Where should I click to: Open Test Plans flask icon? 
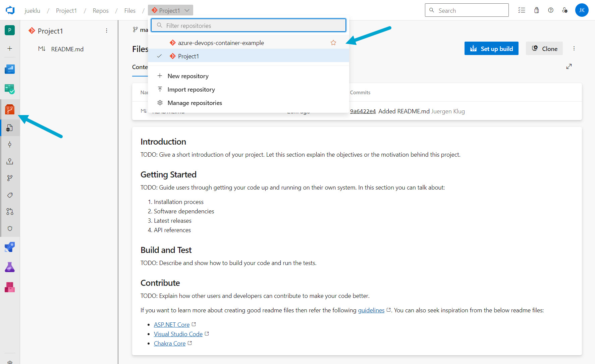point(10,267)
